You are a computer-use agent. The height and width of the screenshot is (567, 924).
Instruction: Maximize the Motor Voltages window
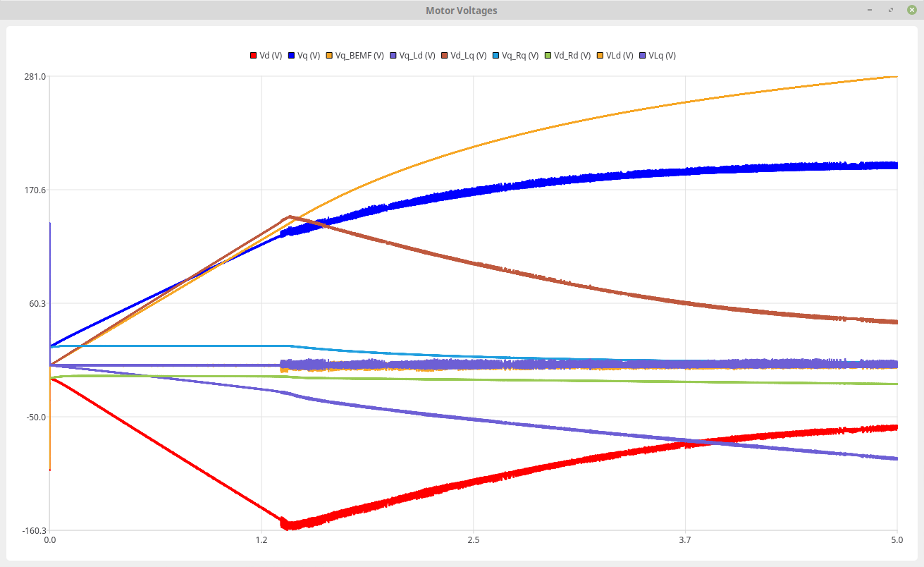click(892, 10)
